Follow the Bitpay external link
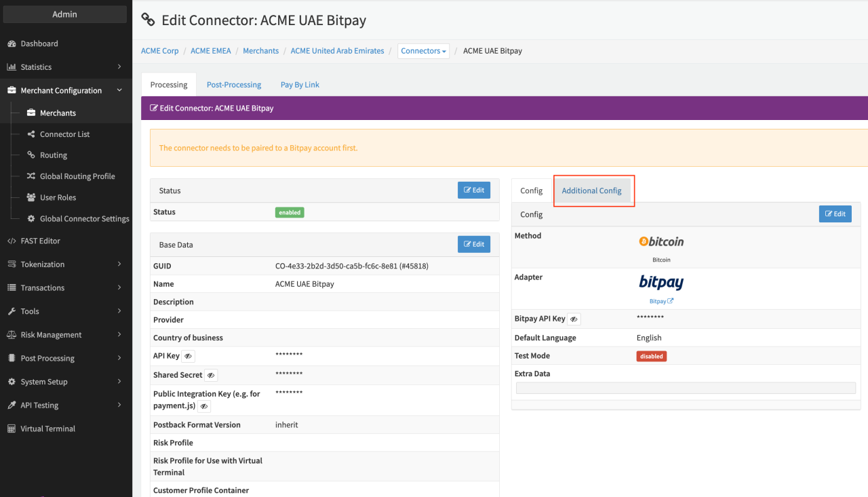The image size is (868, 497). [661, 301]
